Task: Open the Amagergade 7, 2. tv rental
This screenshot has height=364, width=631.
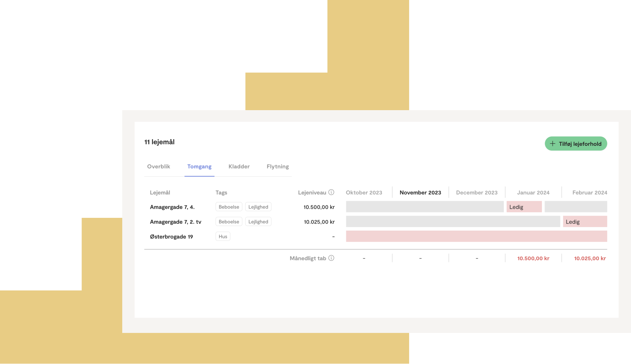Action: tap(176, 222)
